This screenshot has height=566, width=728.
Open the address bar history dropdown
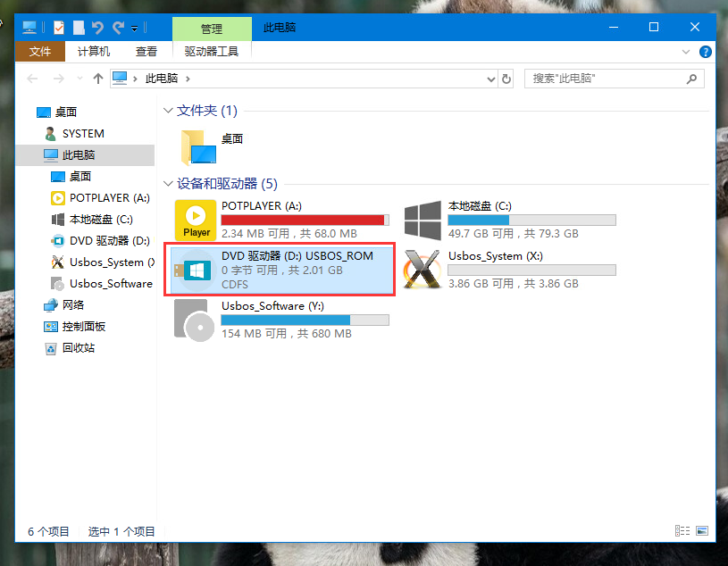coord(490,79)
